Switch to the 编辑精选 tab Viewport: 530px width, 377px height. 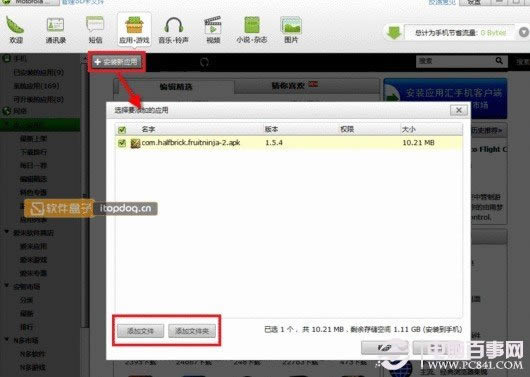click(176, 87)
